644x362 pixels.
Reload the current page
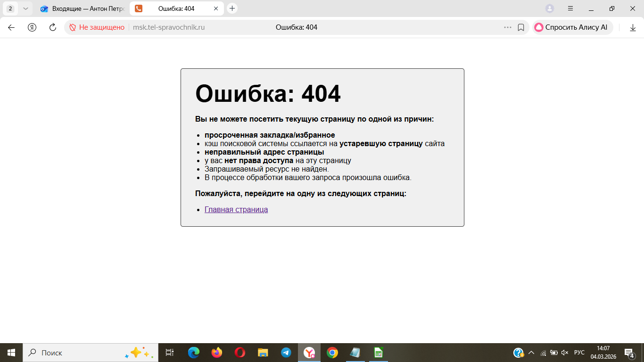53,27
